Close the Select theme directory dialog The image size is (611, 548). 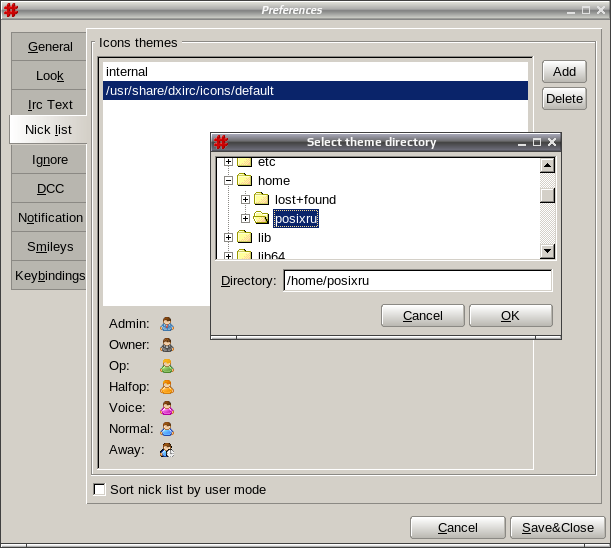tap(552, 142)
